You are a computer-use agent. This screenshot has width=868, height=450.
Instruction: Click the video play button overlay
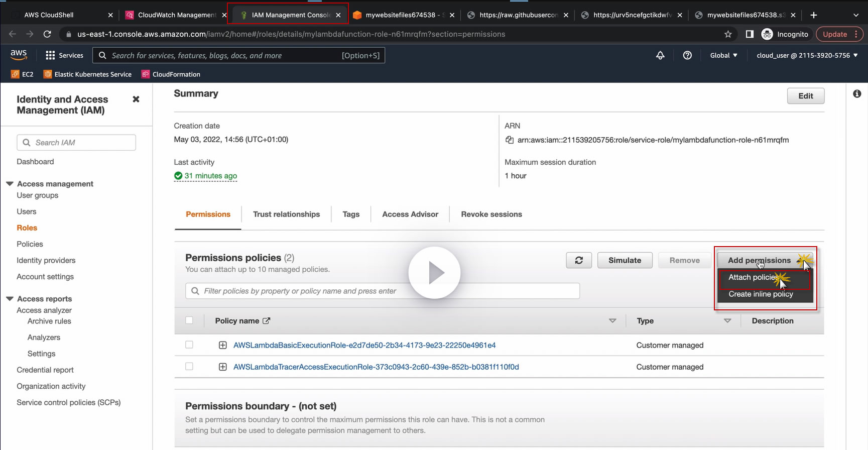pyautogui.click(x=434, y=273)
